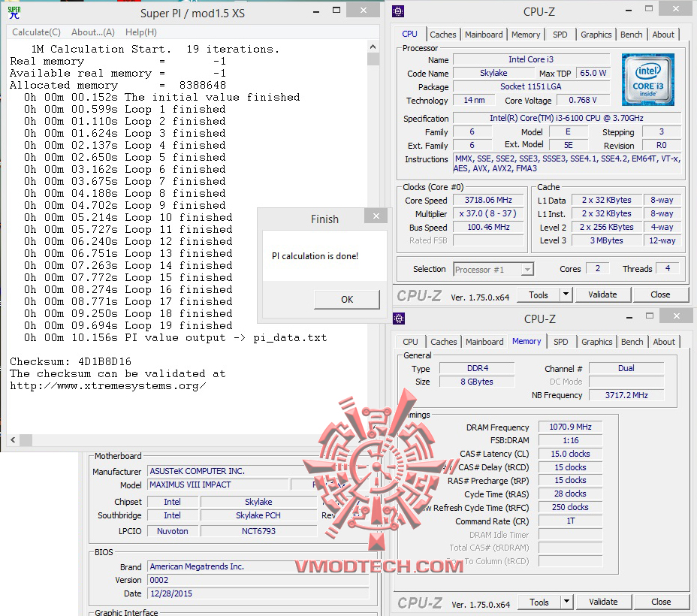Viewport: 697px width, 616px height.
Task: Select CPU tab in top CPU-Z window
Action: (x=409, y=34)
